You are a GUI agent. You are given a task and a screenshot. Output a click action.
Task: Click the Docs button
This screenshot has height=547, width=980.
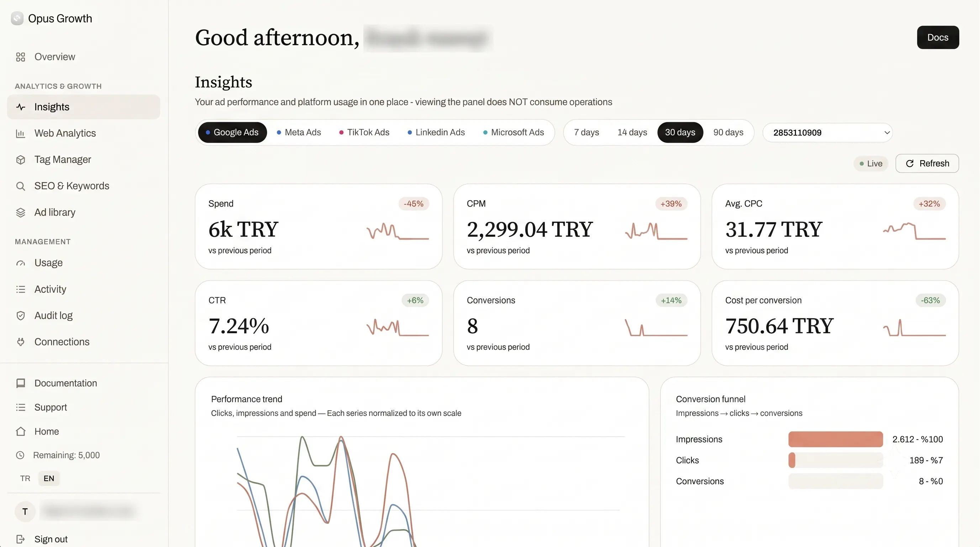pyautogui.click(x=938, y=37)
